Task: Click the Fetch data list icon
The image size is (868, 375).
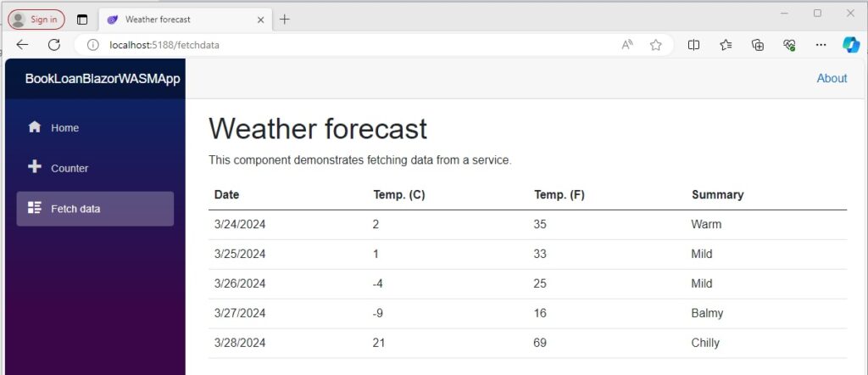Action: (x=35, y=208)
